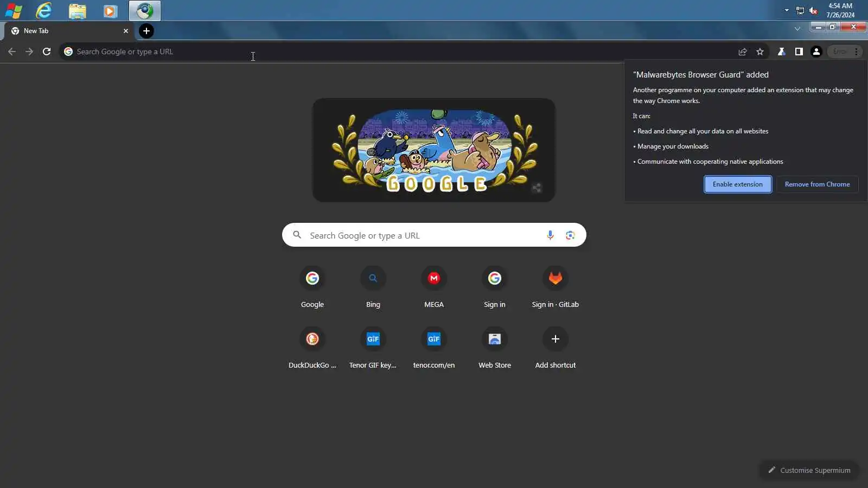Click the magnifier icon in the search box
This screenshot has width=868, height=488.
point(297,235)
